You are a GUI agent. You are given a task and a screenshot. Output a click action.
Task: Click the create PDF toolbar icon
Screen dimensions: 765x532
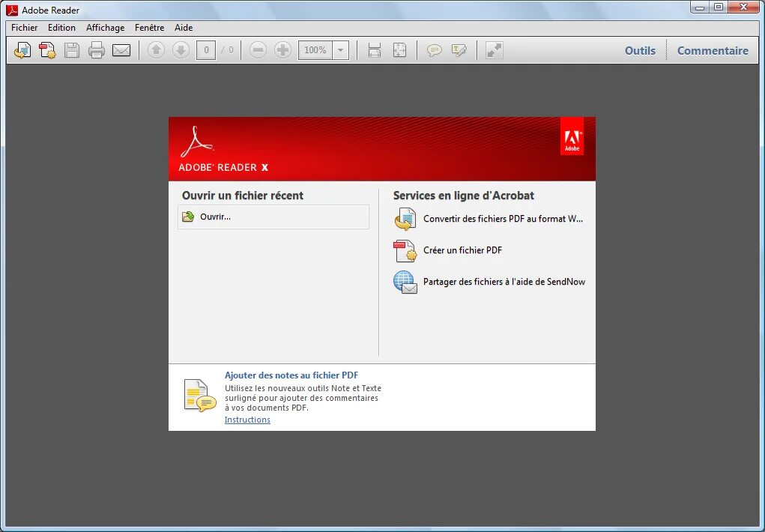(x=47, y=50)
